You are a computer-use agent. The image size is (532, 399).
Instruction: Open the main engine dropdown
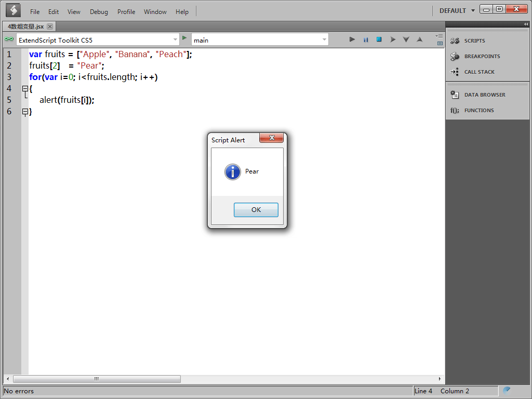324,39
